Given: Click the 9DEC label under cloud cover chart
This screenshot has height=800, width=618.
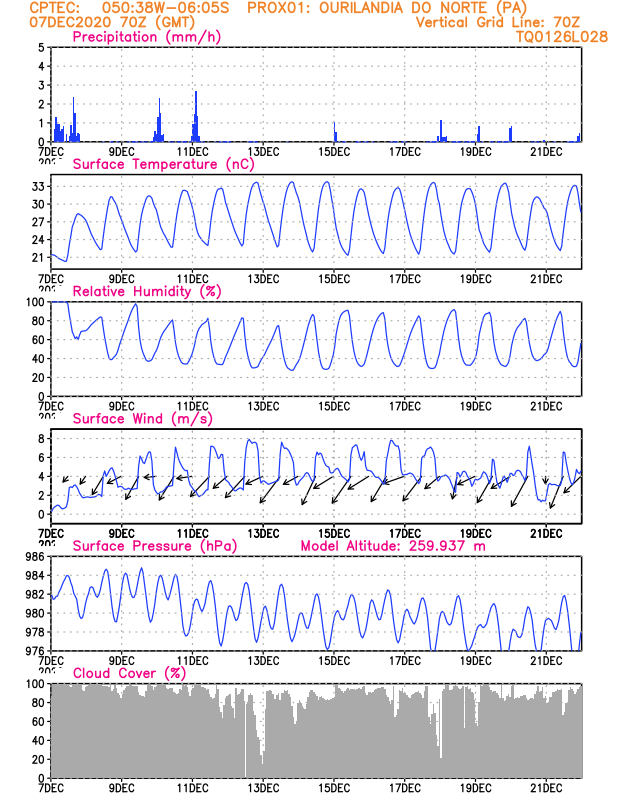Looking at the screenshot, I should tap(121, 788).
